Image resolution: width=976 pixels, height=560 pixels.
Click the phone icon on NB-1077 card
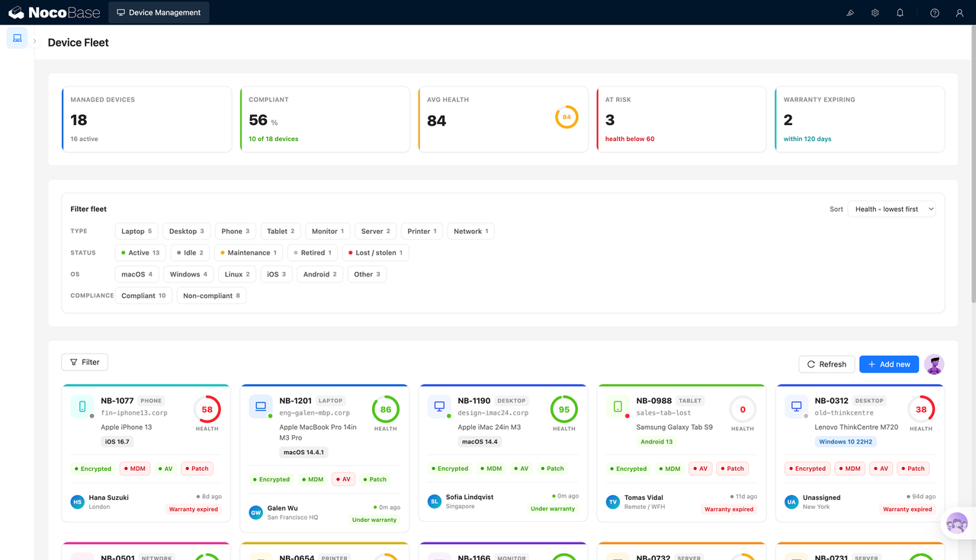coord(82,406)
